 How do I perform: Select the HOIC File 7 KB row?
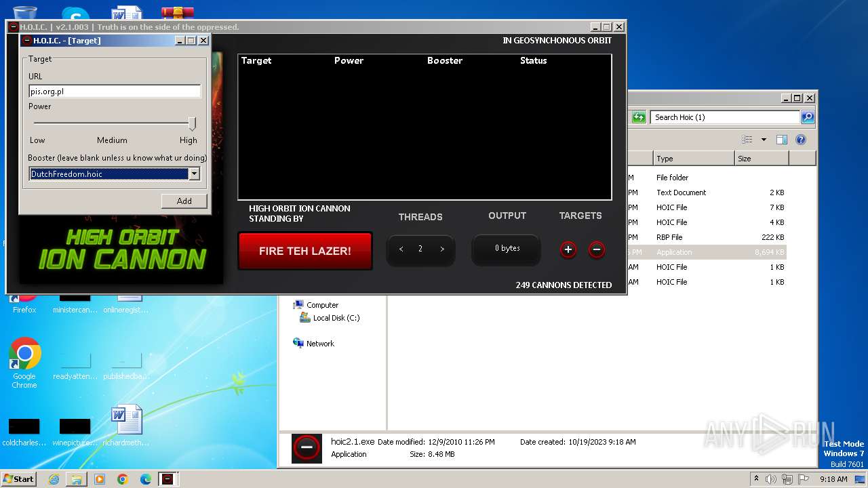(x=707, y=207)
